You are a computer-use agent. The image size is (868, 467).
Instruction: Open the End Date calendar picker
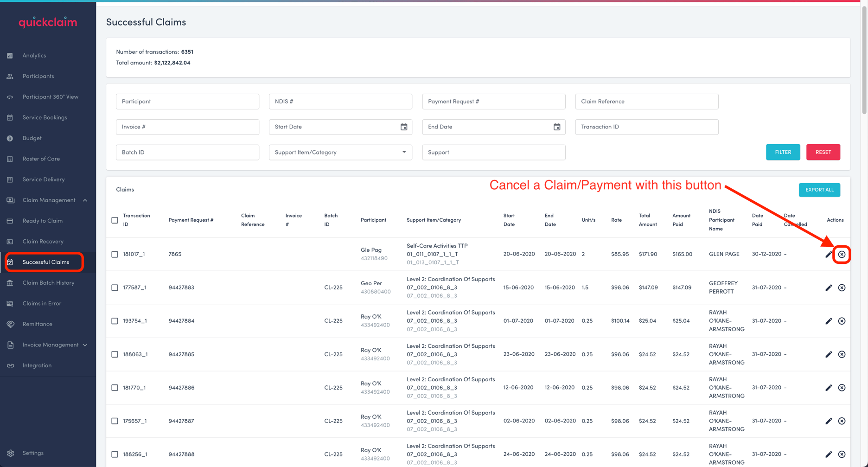tap(556, 127)
